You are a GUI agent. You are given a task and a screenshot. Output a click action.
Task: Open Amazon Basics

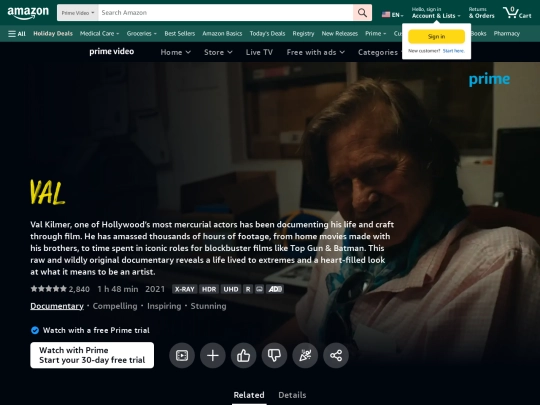point(222,34)
